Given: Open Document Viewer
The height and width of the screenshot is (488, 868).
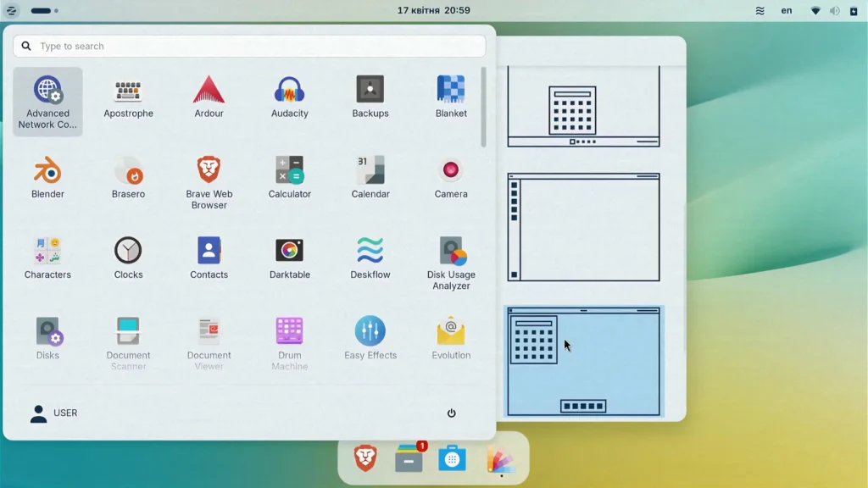Looking at the screenshot, I should click(x=209, y=343).
